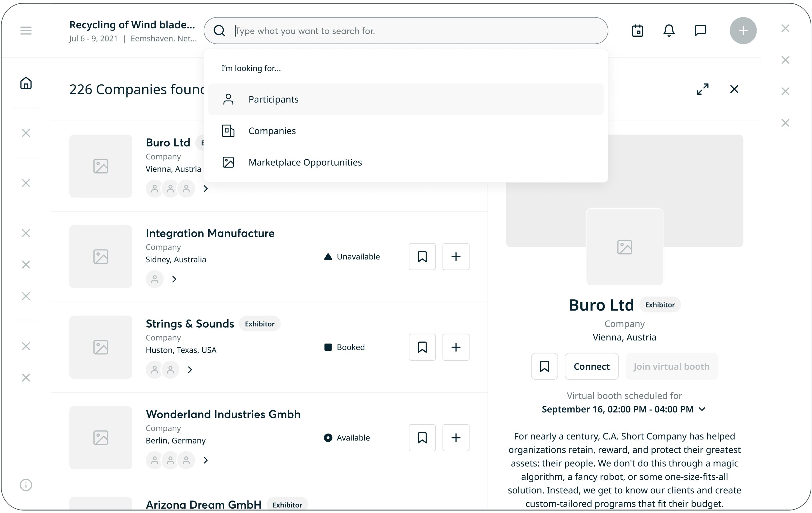
Task: Open the hamburger menu icon
Action: 26,31
